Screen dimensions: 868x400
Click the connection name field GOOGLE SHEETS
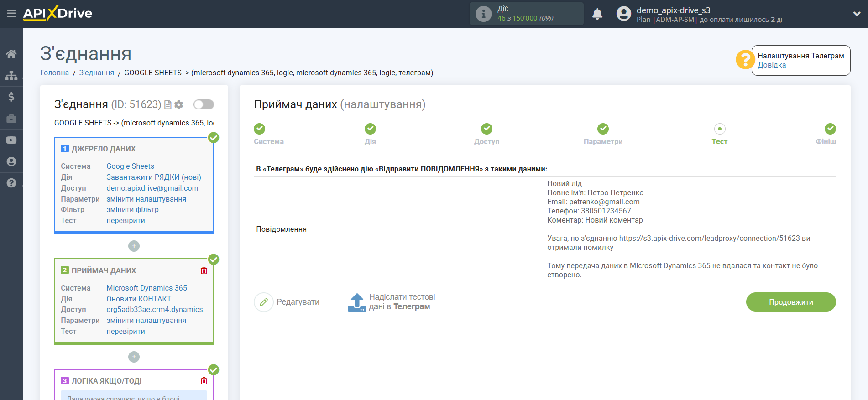(x=134, y=123)
